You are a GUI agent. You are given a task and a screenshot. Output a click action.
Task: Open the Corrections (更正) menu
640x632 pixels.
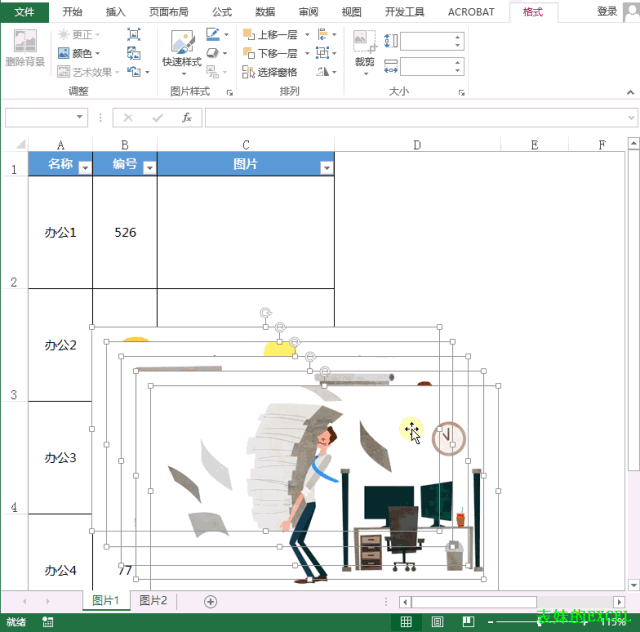click(x=79, y=35)
